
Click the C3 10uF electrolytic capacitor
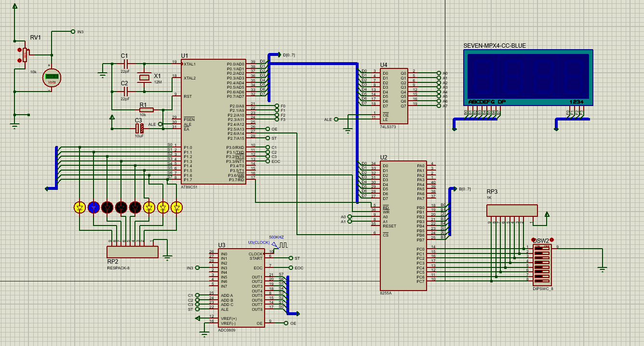[x=139, y=128]
